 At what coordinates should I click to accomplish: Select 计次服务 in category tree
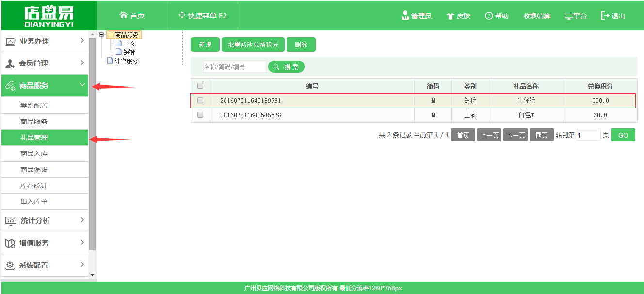(x=126, y=61)
